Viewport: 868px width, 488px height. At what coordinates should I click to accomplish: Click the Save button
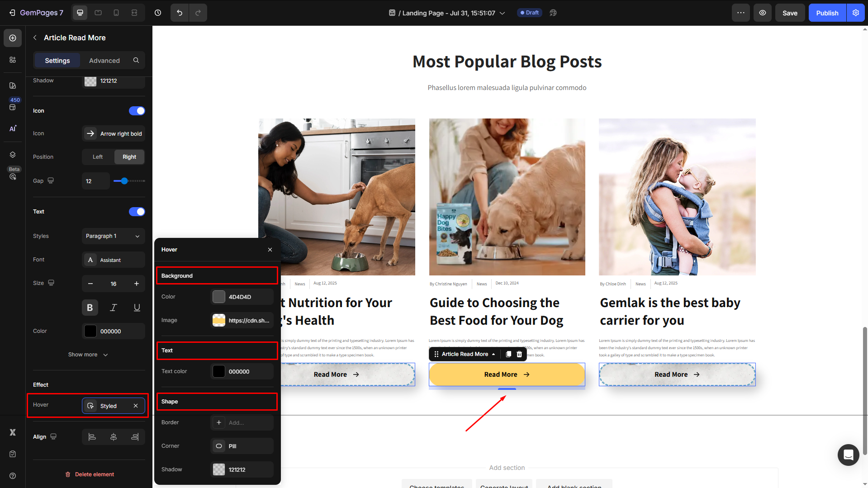[790, 13]
